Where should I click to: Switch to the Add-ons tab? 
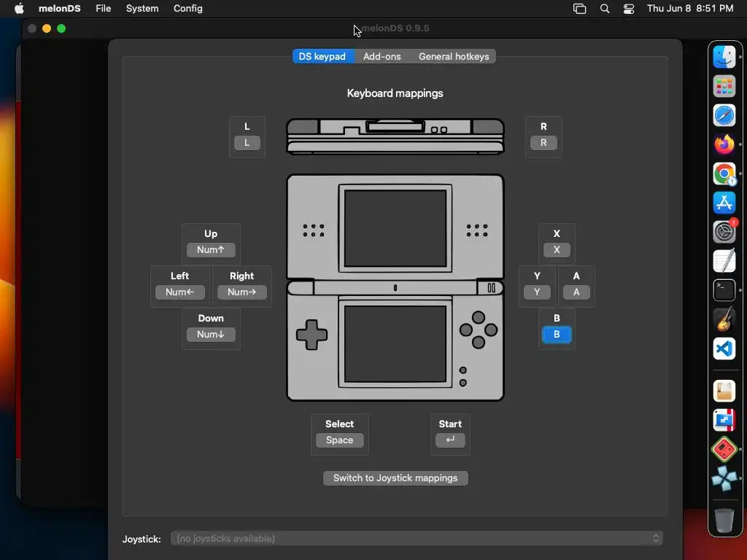(x=382, y=56)
